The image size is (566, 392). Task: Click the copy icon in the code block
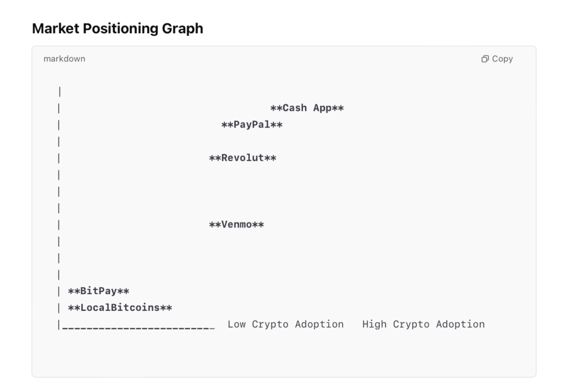coord(485,59)
